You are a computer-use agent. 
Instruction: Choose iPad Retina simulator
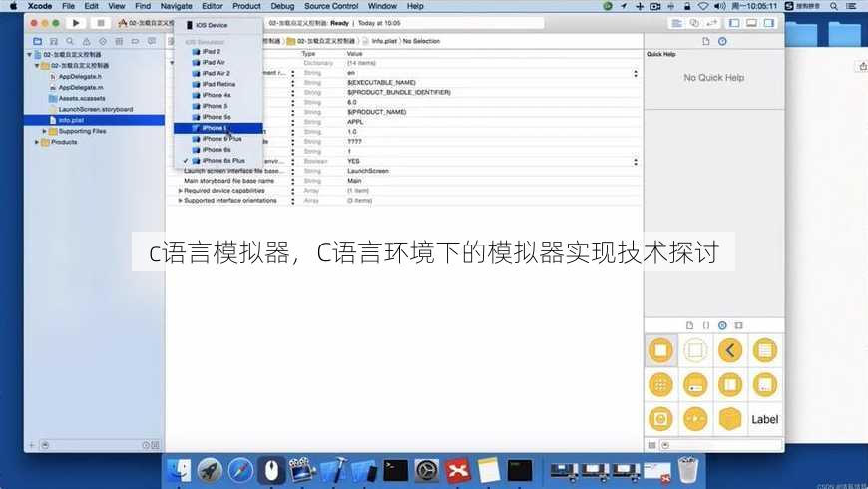[218, 84]
